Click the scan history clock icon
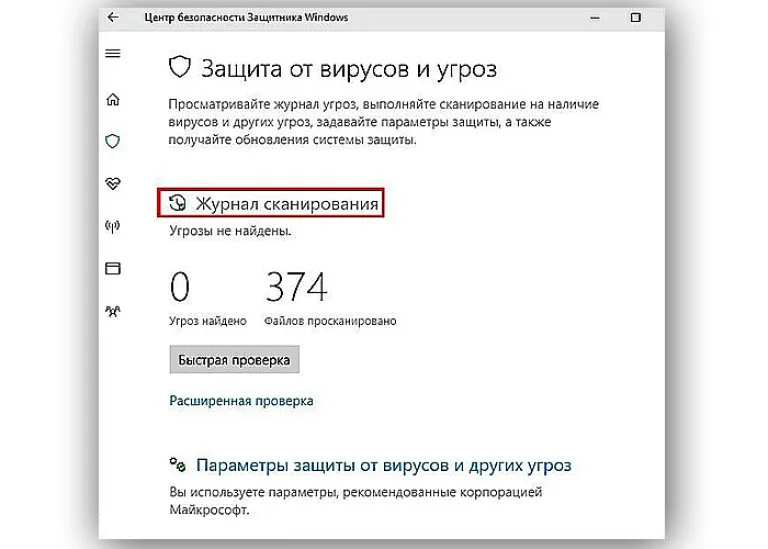The width and height of the screenshot is (768, 549). 177,203
